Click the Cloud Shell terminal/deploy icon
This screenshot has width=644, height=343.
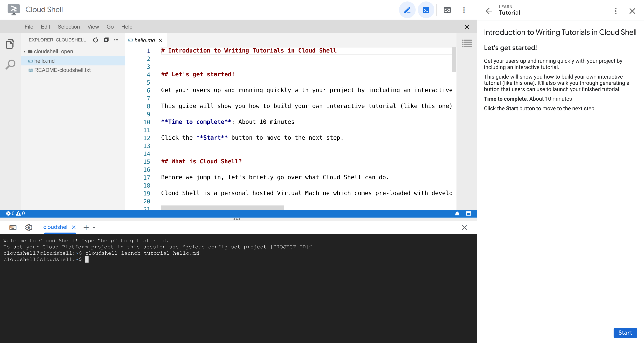pos(426,10)
